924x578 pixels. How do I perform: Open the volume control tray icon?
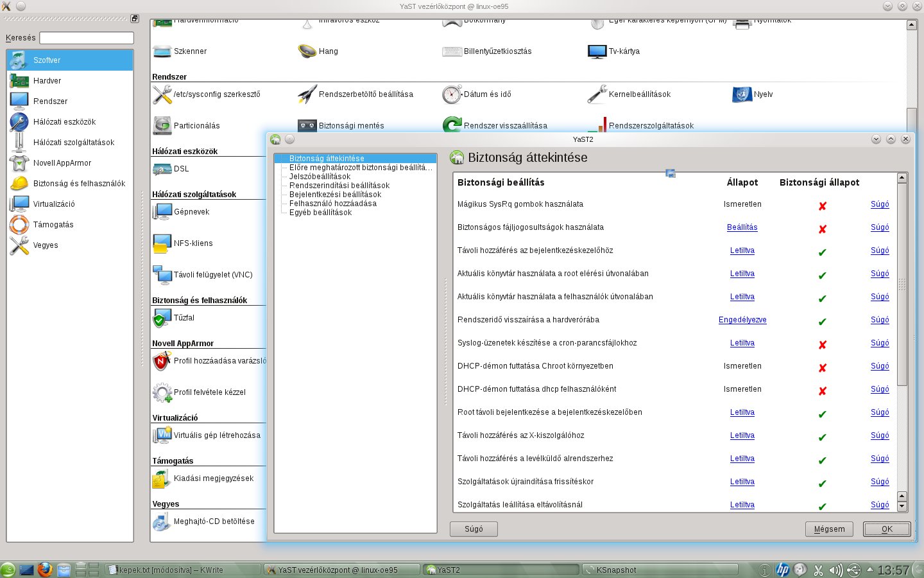[835, 570]
